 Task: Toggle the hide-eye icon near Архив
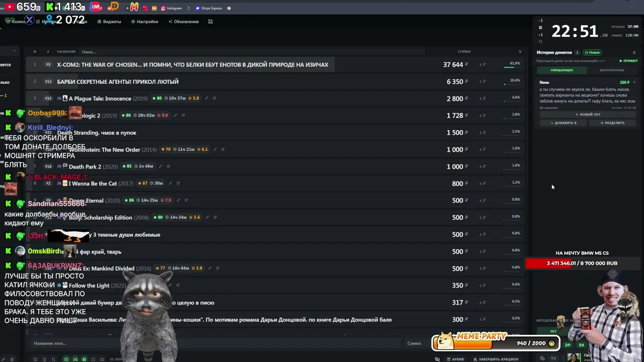click(x=437, y=359)
